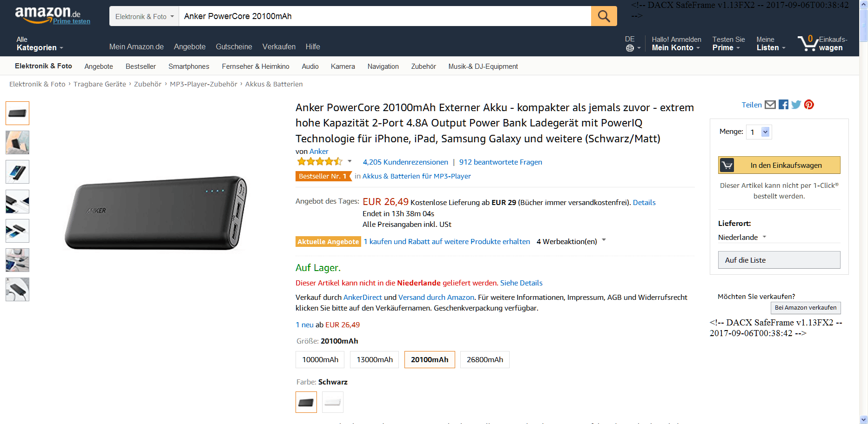Screen dimensions: 868x424
Task: Share on Twitter bird icon
Action: (x=796, y=105)
